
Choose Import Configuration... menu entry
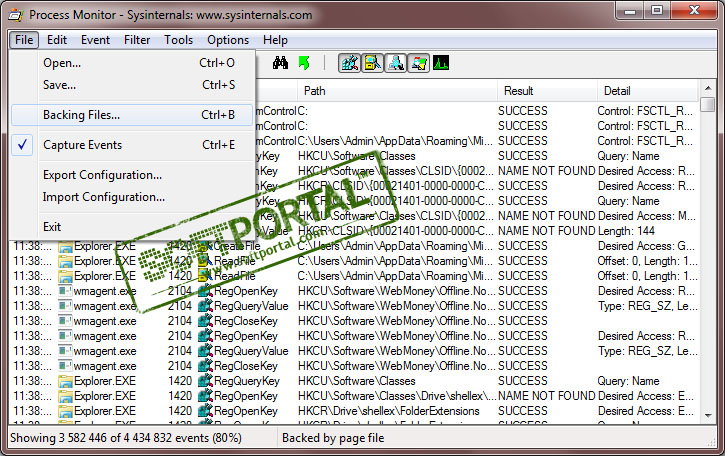click(x=132, y=197)
